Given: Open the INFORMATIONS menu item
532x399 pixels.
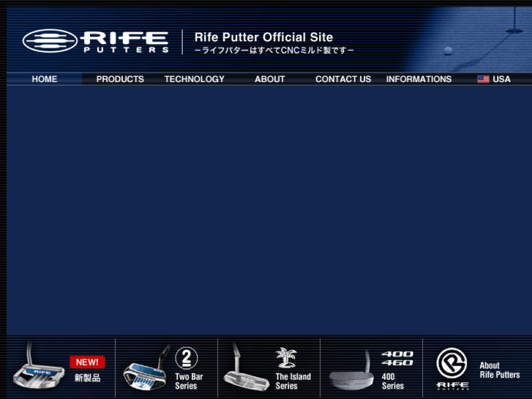Looking at the screenshot, I should (419, 79).
